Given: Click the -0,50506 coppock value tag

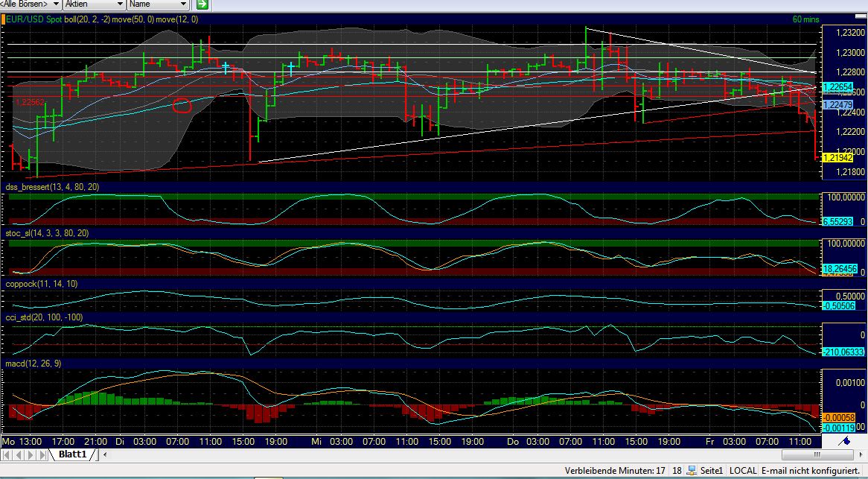Looking at the screenshot, I should [x=838, y=305].
